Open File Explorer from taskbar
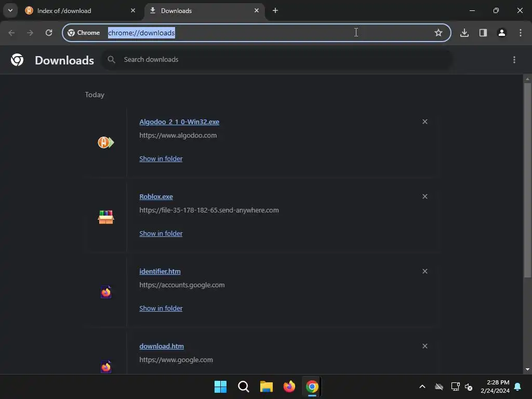Screen dimensions: 532x399 267,387
